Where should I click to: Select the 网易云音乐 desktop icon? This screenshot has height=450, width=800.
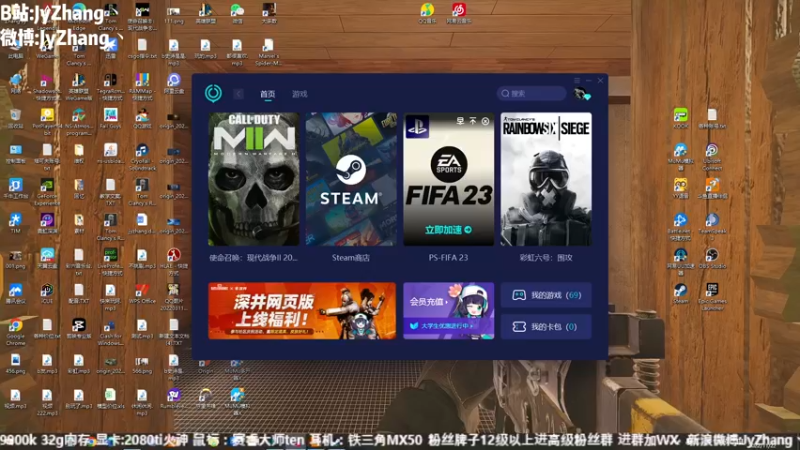[x=459, y=13]
